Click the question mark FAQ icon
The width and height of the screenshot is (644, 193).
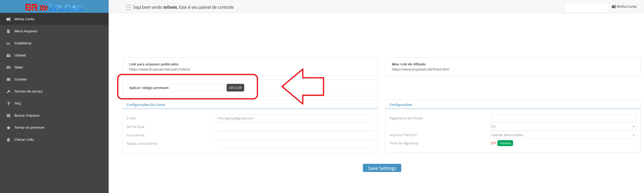[x=8, y=104]
